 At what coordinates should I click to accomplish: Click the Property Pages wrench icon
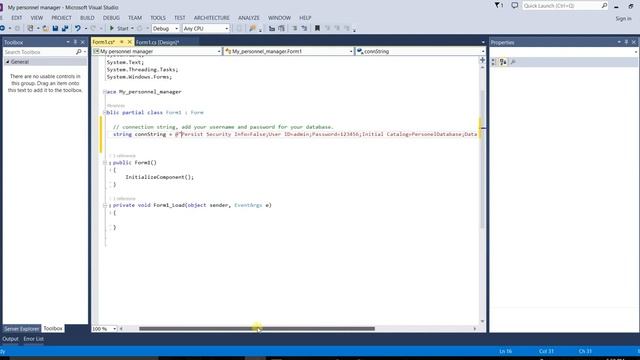[x=513, y=62]
